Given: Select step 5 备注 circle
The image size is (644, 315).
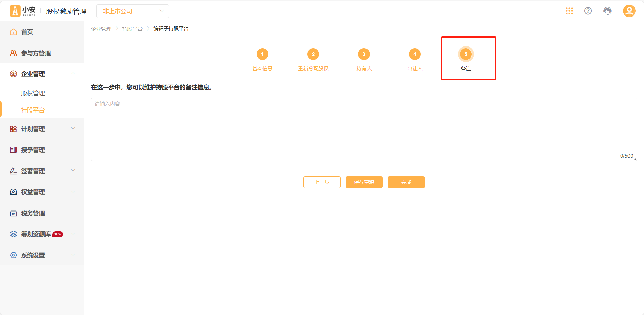Looking at the screenshot, I should pyautogui.click(x=466, y=54).
